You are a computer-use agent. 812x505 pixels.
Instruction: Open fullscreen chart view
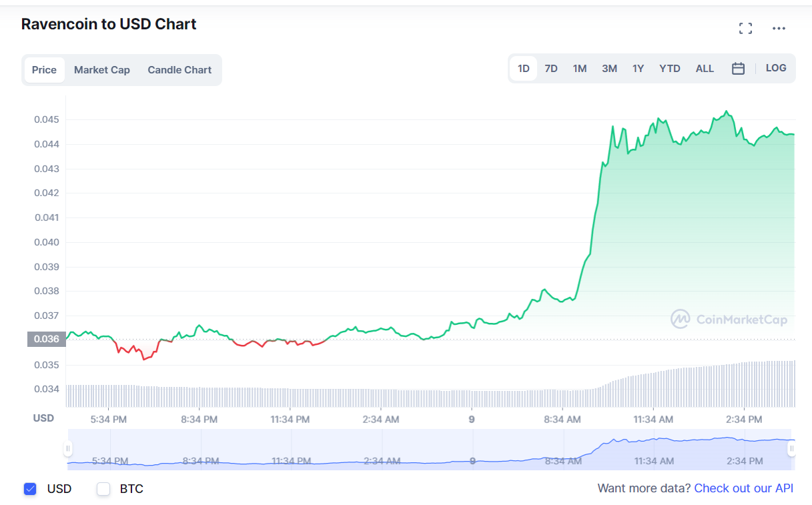coord(745,28)
